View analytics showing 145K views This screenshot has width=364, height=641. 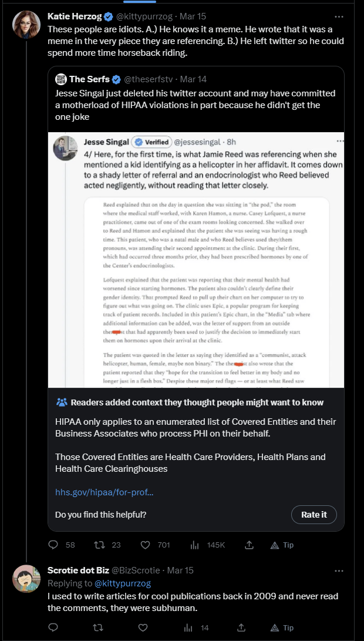(x=194, y=545)
